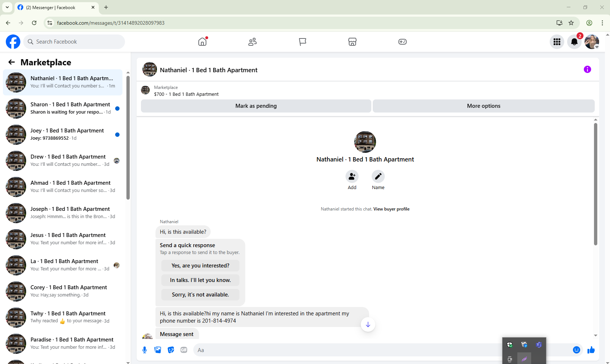
Task: Open the Friends icon in top navigation
Action: coord(253,42)
